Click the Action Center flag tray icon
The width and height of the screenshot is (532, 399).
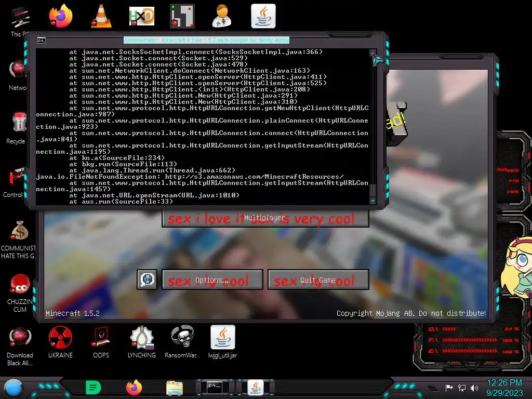pyautogui.click(x=449, y=388)
